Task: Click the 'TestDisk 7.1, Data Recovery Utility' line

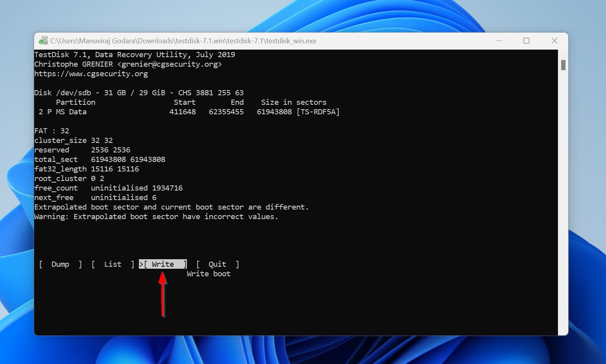Action: 135,55
